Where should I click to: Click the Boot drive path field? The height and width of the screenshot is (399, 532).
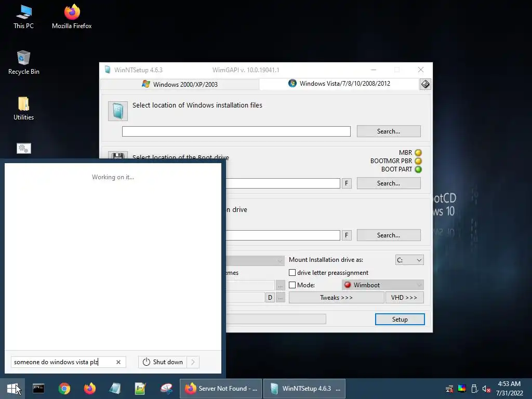pos(283,183)
